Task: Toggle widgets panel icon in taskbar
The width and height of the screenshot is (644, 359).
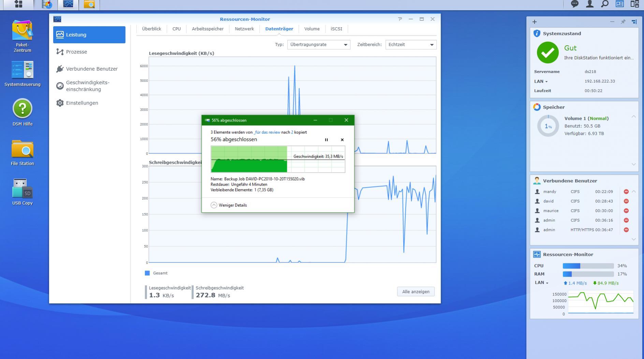Action: coord(620,4)
